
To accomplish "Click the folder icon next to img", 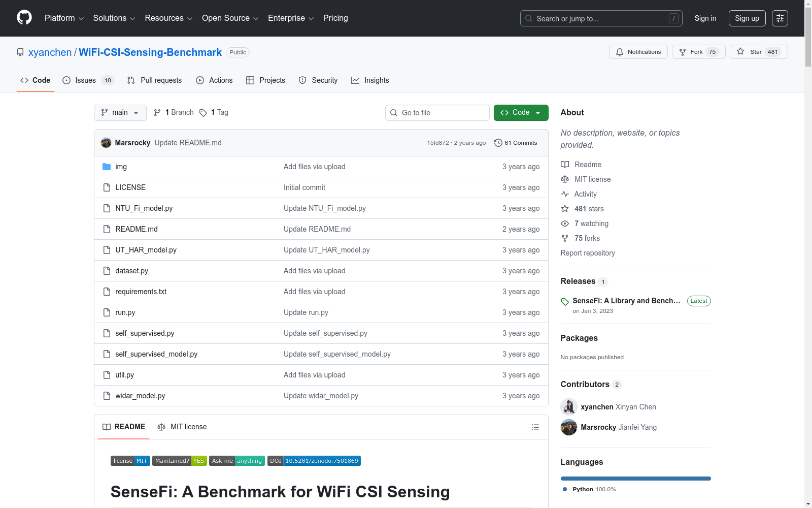I will (x=107, y=167).
